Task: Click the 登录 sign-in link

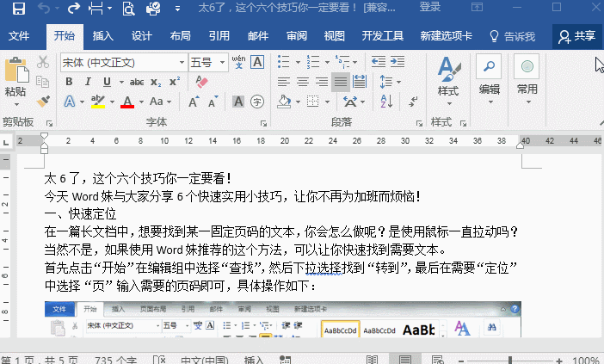Action: [430, 8]
